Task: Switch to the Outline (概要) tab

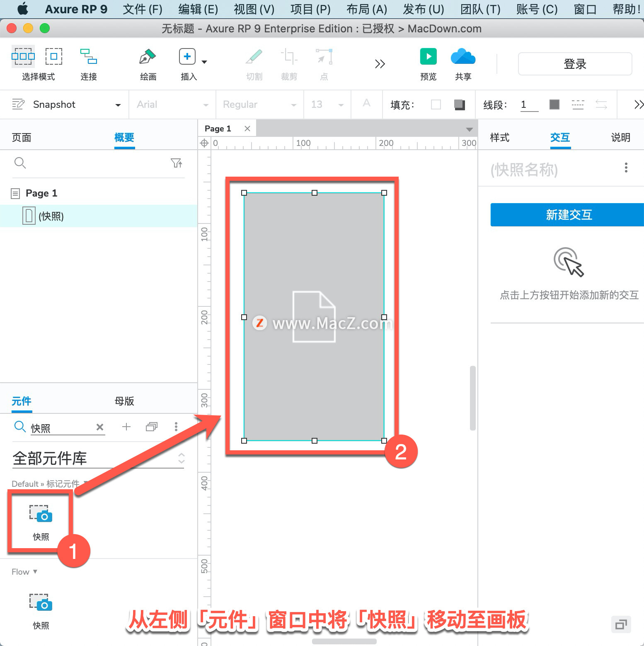Action: click(124, 138)
